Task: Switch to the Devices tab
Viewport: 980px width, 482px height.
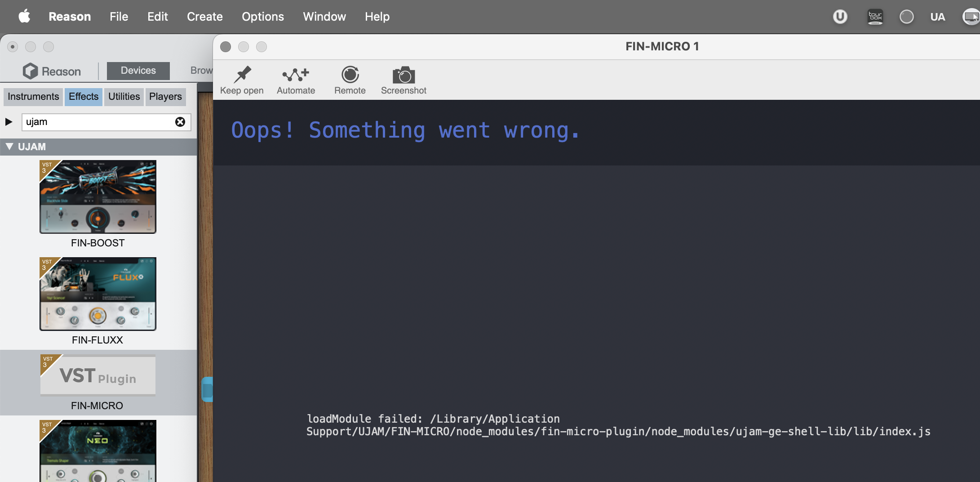Action: click(x=138, y=71)
